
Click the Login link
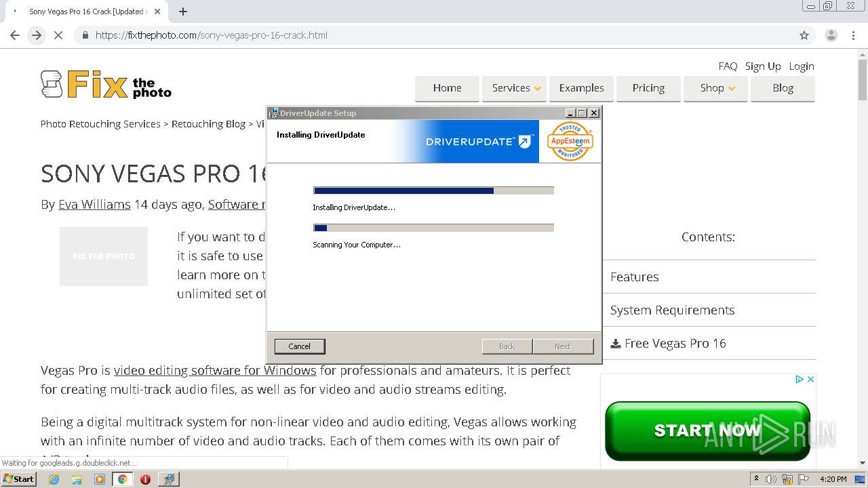click(x=801, y=66)
